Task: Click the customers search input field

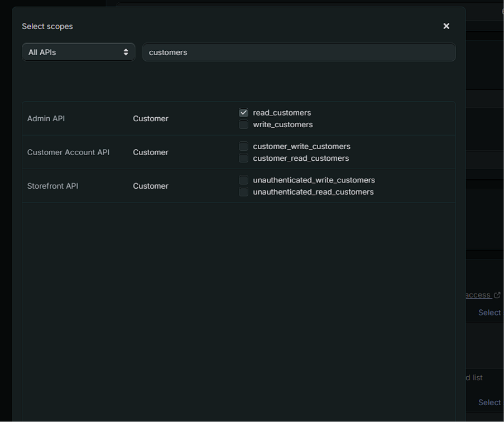Action: click(299, 52)
